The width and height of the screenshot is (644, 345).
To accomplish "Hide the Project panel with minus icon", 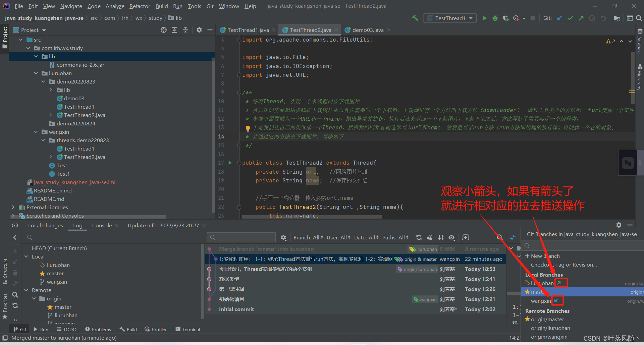I will 210,30.
